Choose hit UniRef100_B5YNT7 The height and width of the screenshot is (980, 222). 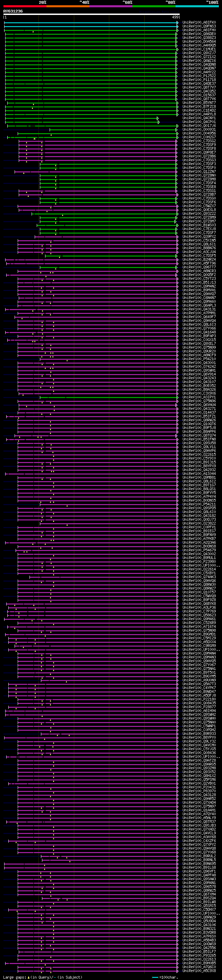click(199, 103)
